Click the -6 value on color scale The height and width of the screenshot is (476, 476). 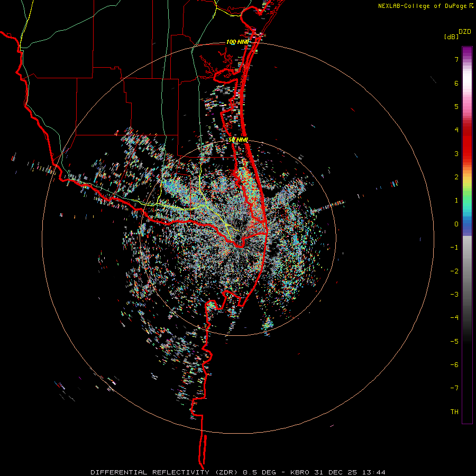click(454, 365)
